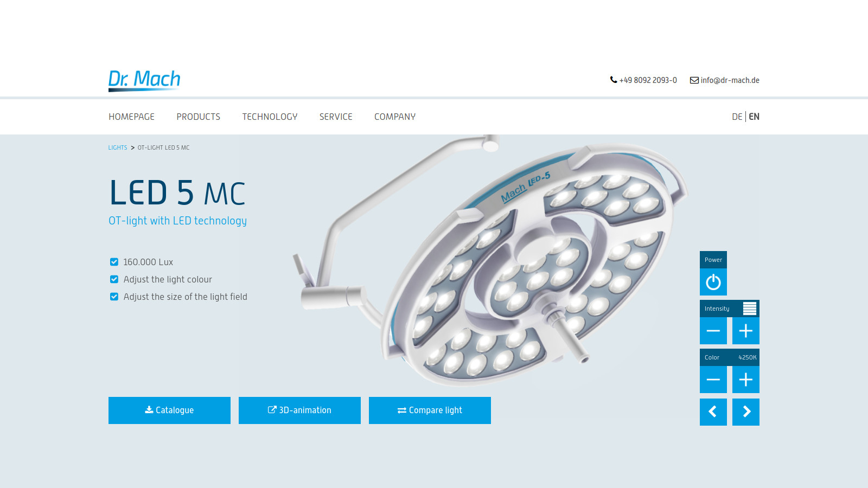The image size is (868, 488).
Task: Open the COMPANY menu
Action: (x=395, y=117)
